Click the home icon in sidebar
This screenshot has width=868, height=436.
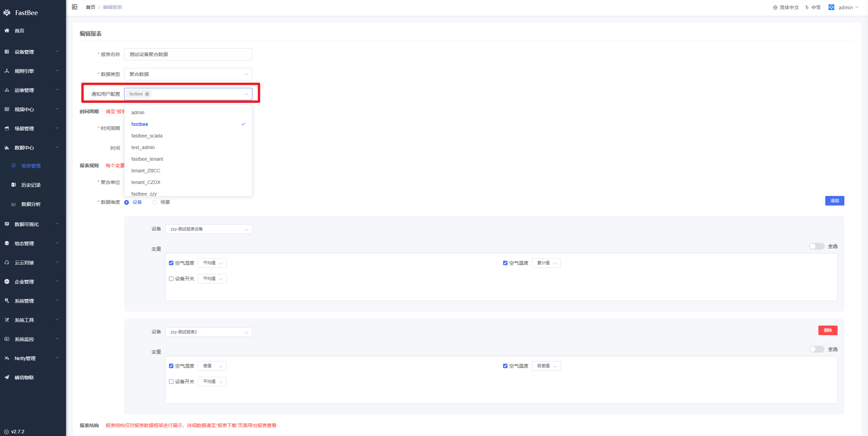point(7,31)
